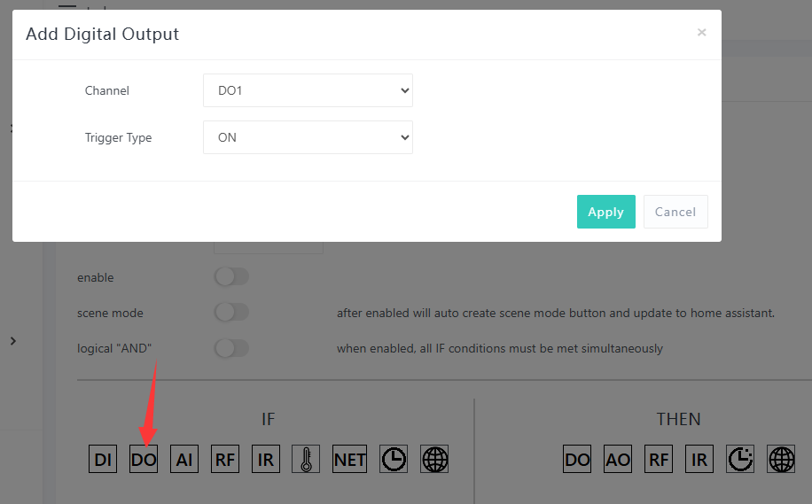Click the Cancel button
The width and height of the screenshot is (812, 504).
pyautogui.click(x=675, y=212)
